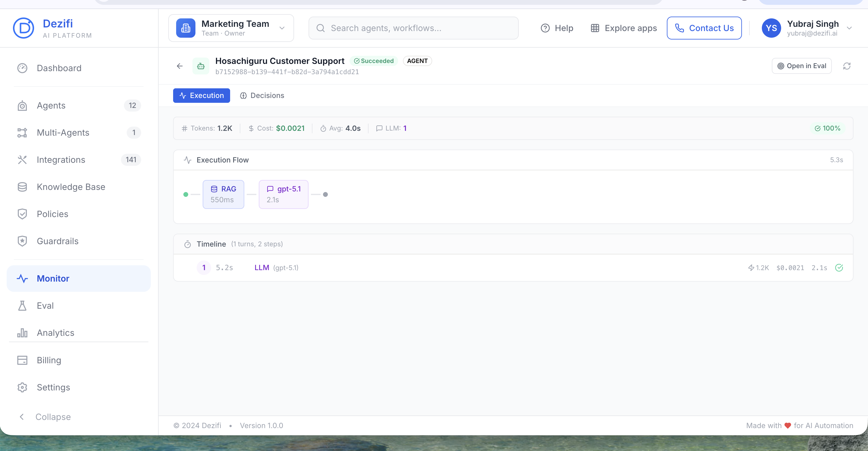This screenshot has height=451, width=868.
Task: Click the execution ID b7152988 text
Action: point(287,72)
